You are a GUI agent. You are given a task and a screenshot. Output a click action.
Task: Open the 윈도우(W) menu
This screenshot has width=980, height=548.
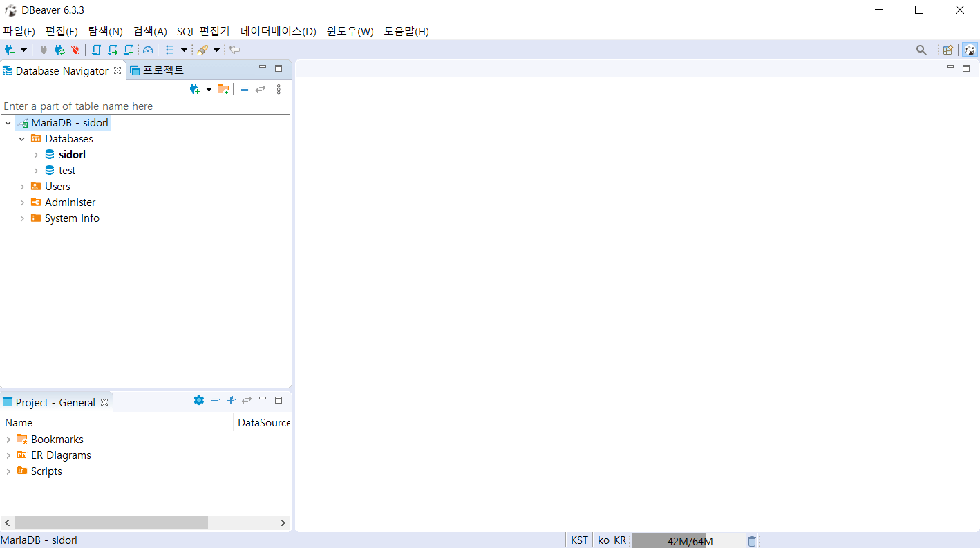(350, 31)
